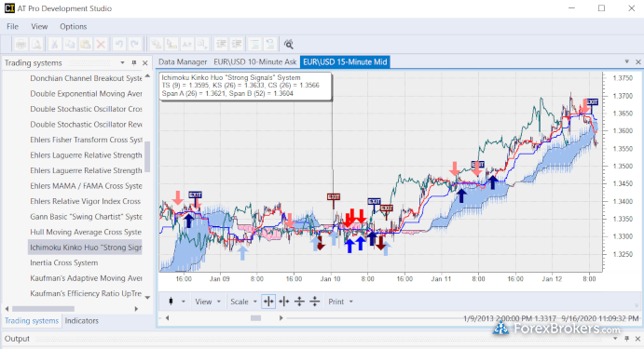Open the View dropdown below chart
Image resolution: width=644 pixels, height=349 pixels.
208,302
